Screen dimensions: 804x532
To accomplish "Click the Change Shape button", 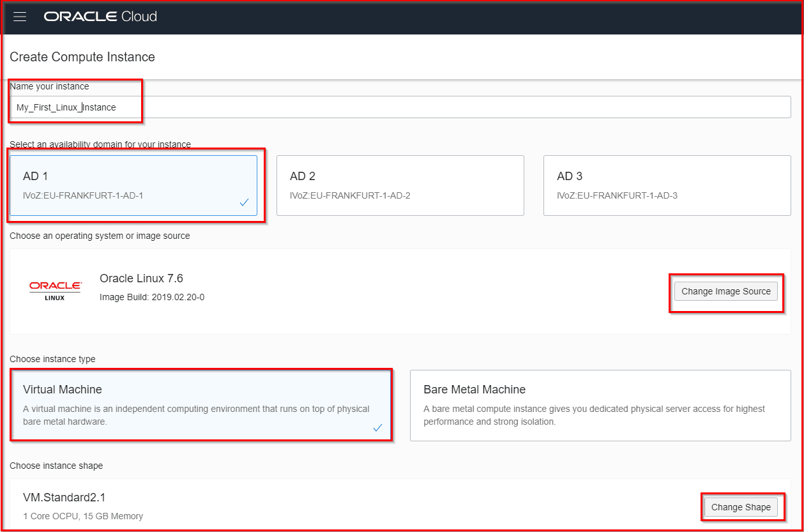I will point(741,507).
